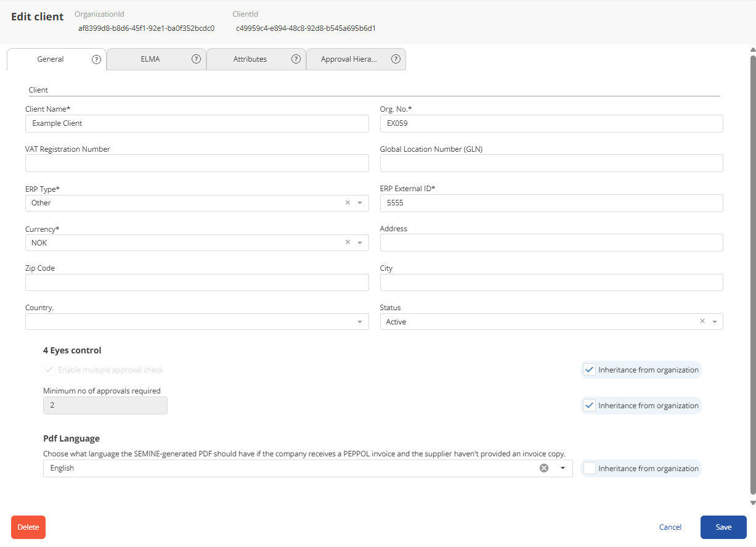Click the 4 Eyes control heading
The height and width of the screenshot is (547, 756).
pos(72,350)
